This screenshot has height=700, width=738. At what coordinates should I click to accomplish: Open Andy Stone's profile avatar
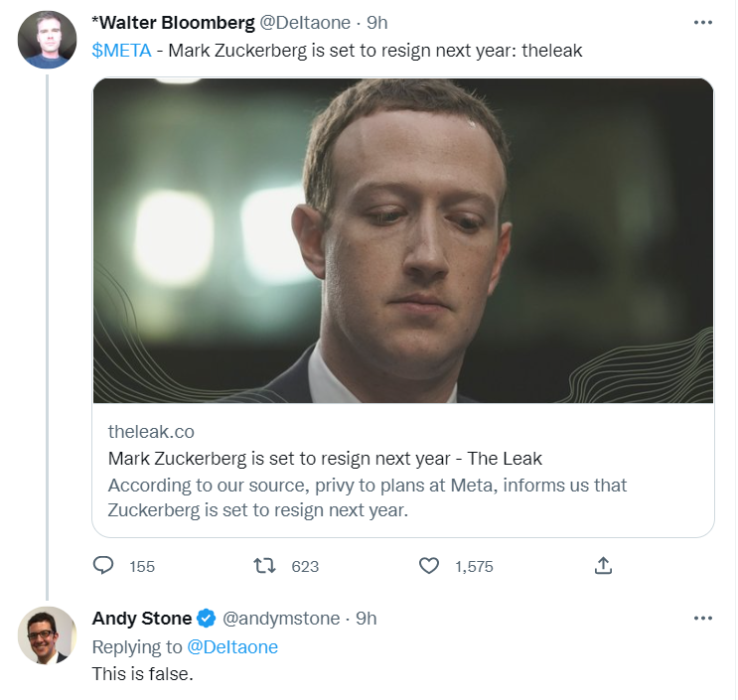(48, 635)
